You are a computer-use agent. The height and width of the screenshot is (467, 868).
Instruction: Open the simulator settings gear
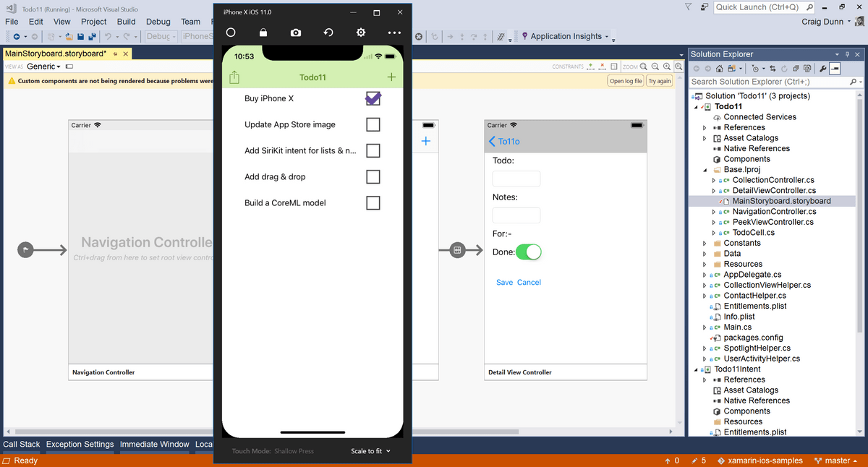(360, 32)
